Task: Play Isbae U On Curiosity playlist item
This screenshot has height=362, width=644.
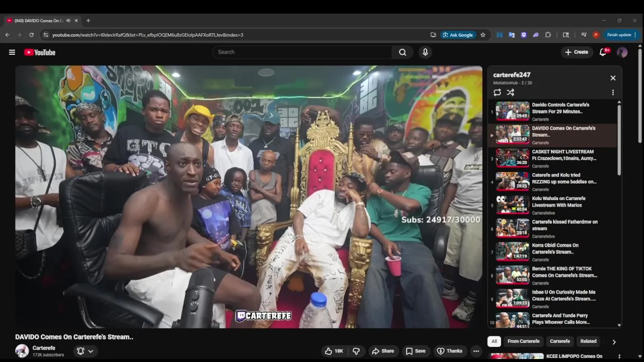Action: pos(552,299)
